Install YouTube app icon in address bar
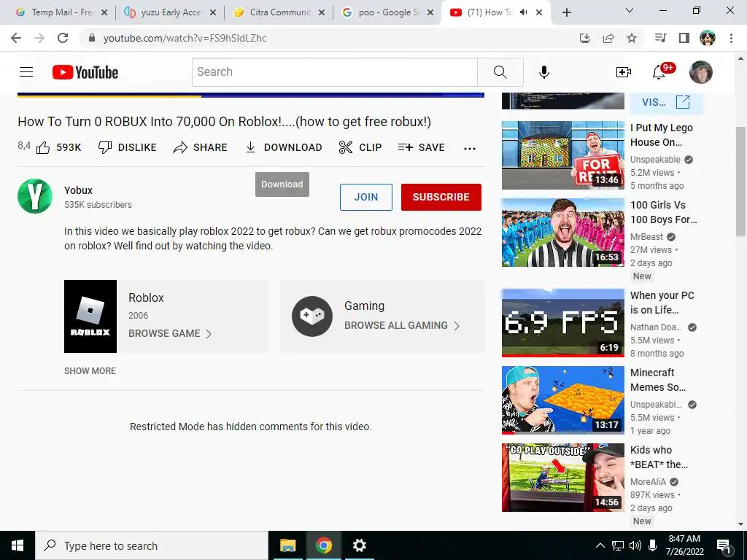 pos(584,38)
